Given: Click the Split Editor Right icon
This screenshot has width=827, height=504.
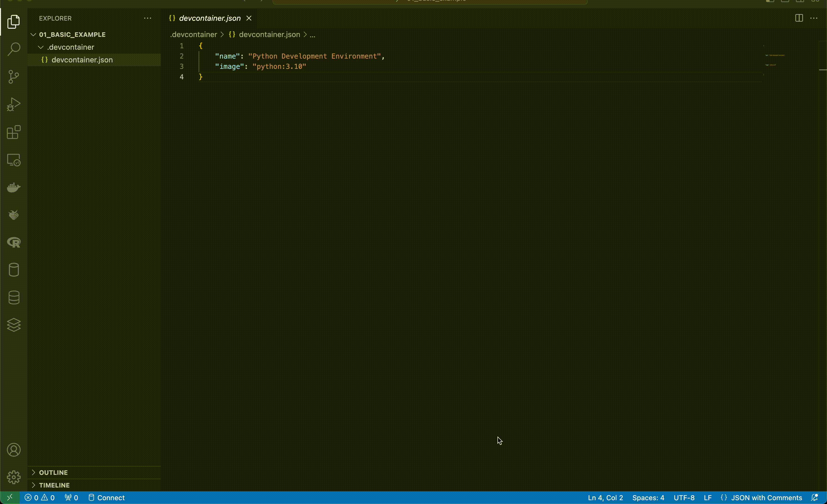Looking at the screenshot, I should tap(799, 18).
